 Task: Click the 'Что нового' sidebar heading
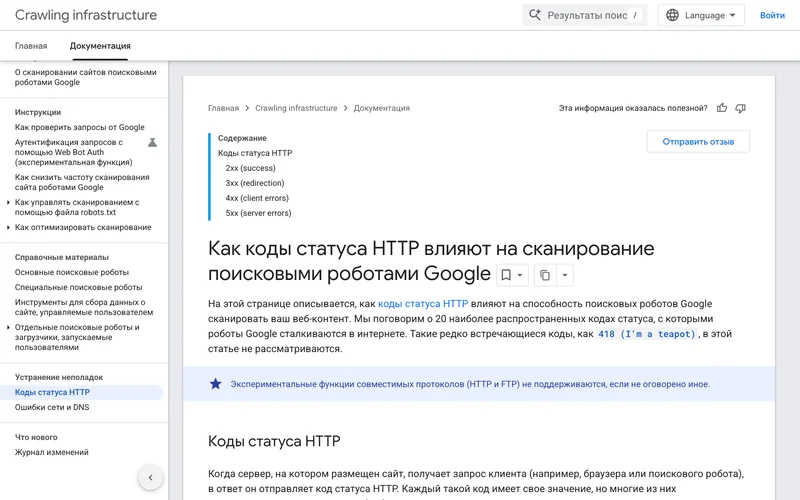pyautogui.click(x=36, y=437)
